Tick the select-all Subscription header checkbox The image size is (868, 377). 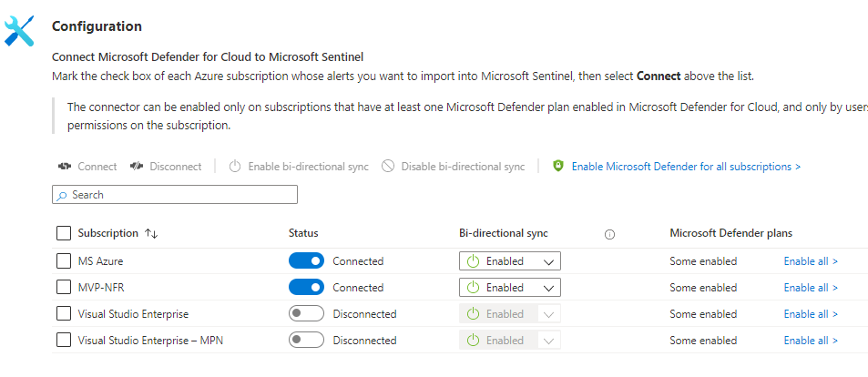coord(64,233)
